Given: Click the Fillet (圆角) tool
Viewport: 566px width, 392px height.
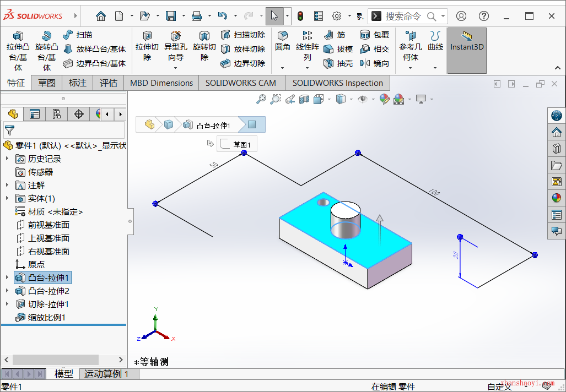Looking at the screenshot, I should coord(282,40).
